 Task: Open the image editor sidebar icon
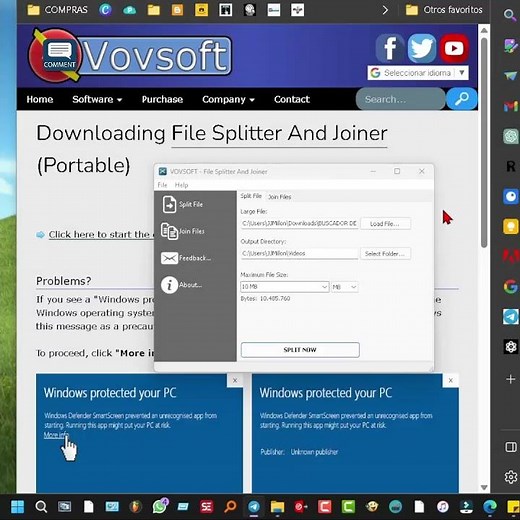click(x=511, y=46)
